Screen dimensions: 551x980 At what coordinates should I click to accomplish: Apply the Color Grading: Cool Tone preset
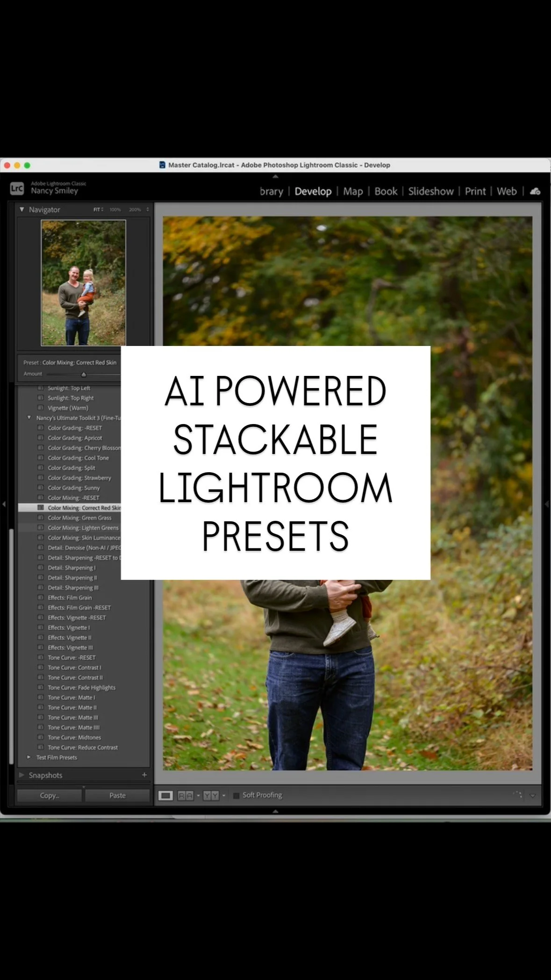pyautogui.click(x=78, y=458)
